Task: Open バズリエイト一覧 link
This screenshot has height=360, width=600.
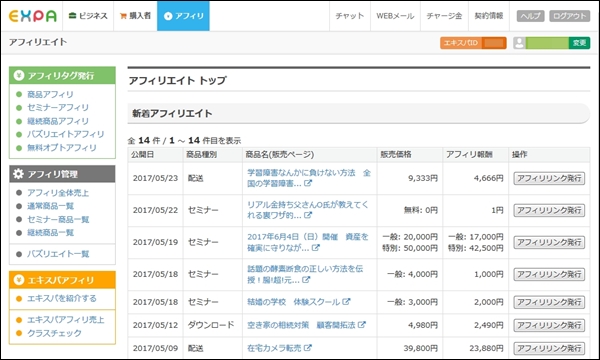Action: coord(58,254)
